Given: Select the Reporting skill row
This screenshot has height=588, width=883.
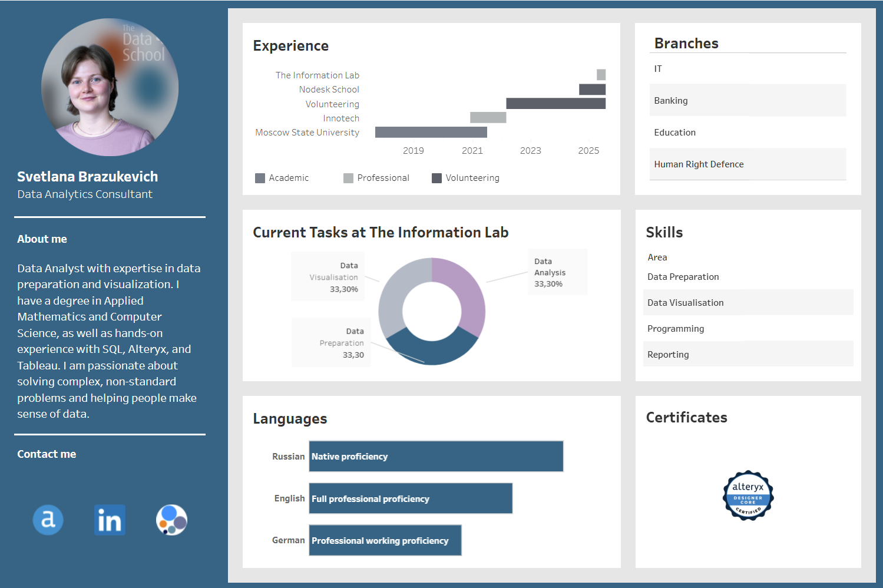Looking at the screenshot, I should (748, 355).
